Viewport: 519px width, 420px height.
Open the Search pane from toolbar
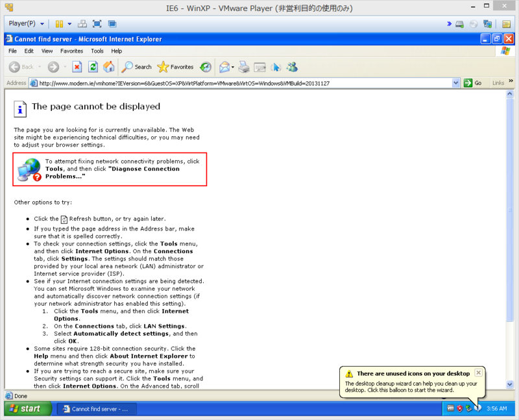(x=136, y=67)
